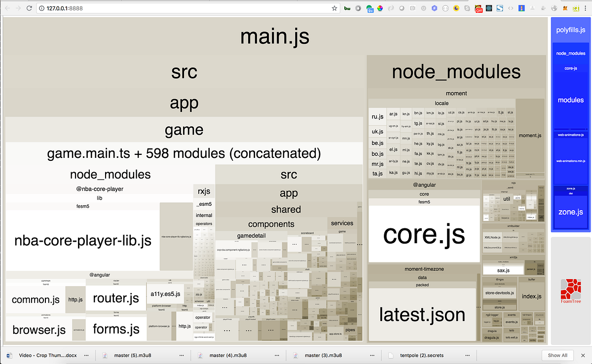Viewport: 592px width, 364px height.
Task: Click the Lighthouse extension icon
Action: [x=520, y=8]
